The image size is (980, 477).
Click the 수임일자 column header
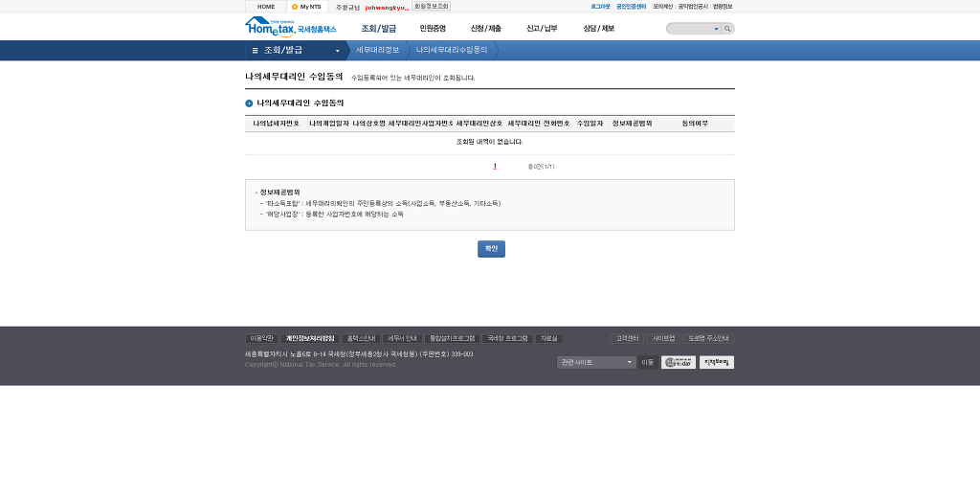coord(590,124)
